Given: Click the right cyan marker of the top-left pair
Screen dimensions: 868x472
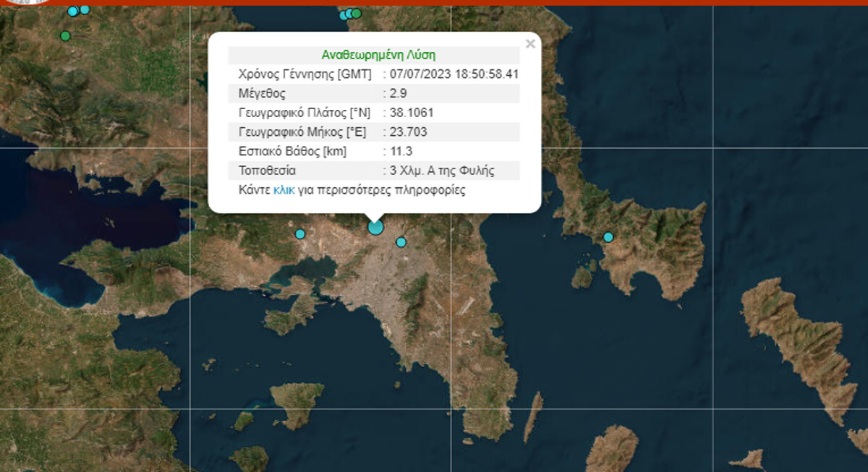Looking at the screenshot, I should pyautogui.click(x=85, y=9).
